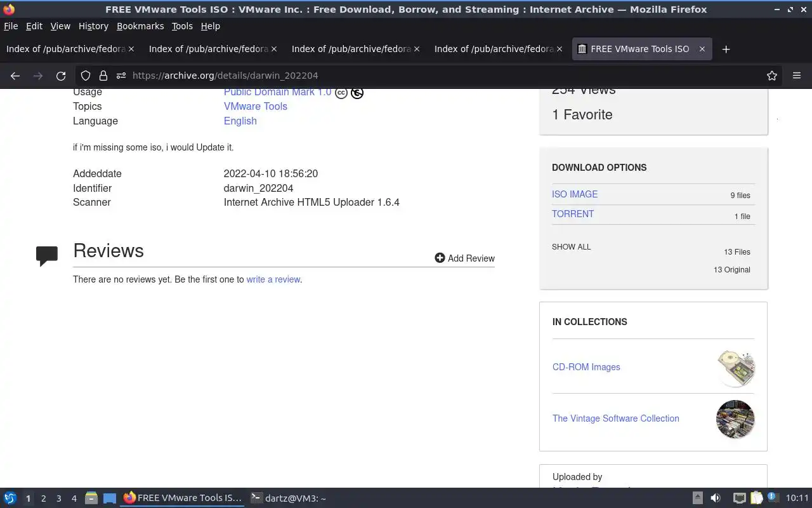Open the volume speaker tray icon
This screenshot has width=812, height=508.
click(716, 498)
